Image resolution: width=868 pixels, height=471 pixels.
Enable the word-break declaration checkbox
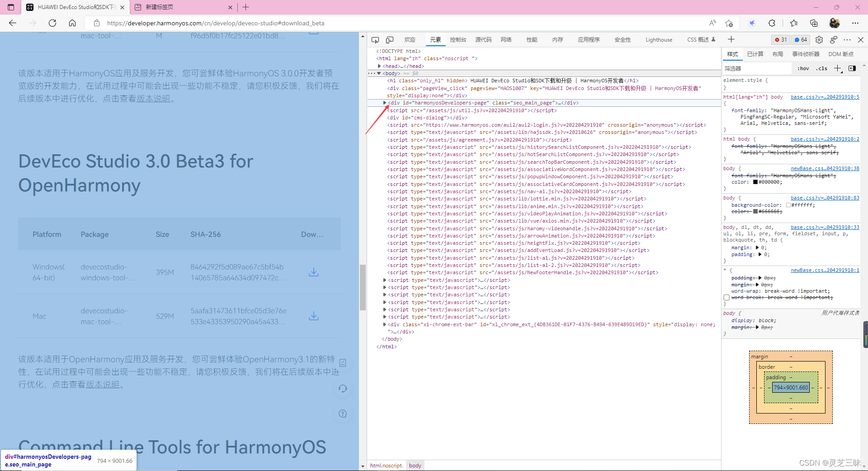(726, 298)
